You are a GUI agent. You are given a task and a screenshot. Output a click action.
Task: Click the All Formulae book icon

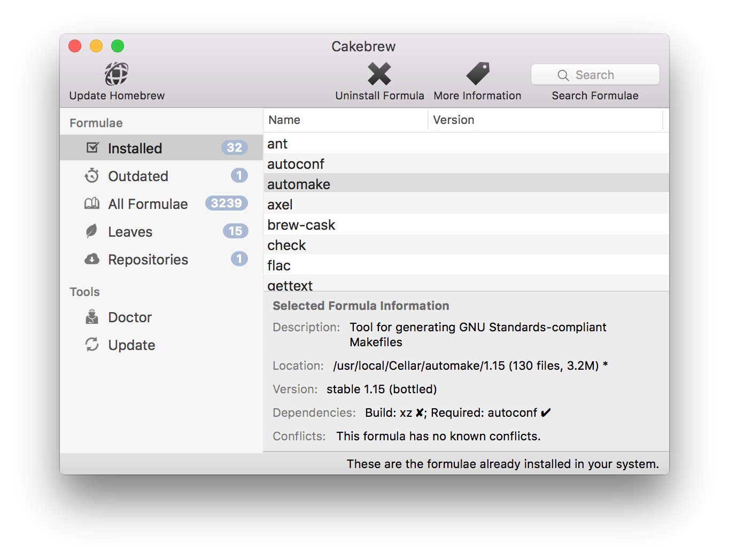92,203
